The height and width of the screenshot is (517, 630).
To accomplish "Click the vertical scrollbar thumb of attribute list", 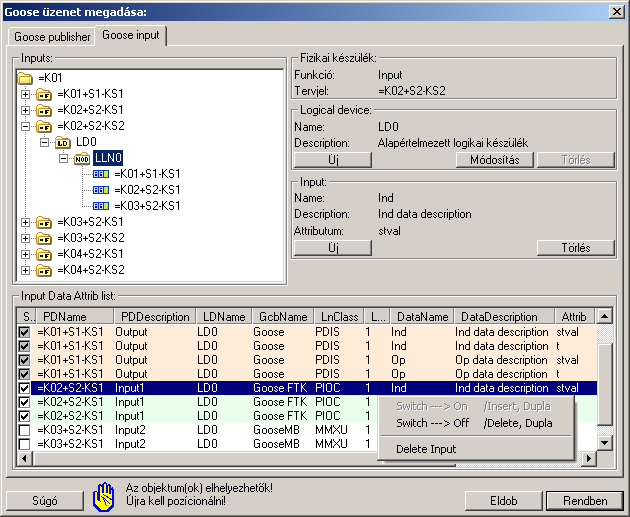I will pos(605,384).
